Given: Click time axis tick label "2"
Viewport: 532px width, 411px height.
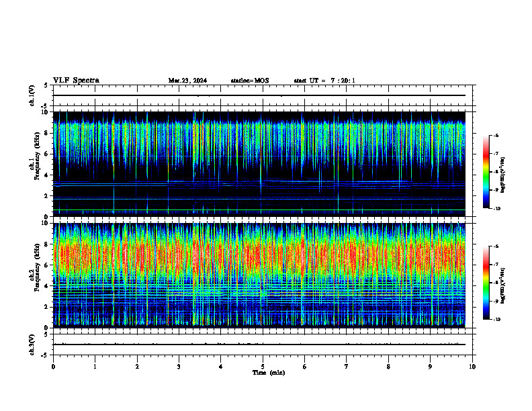Looking at the screenshot, I should pyautogui.click(x=137, y=367).
